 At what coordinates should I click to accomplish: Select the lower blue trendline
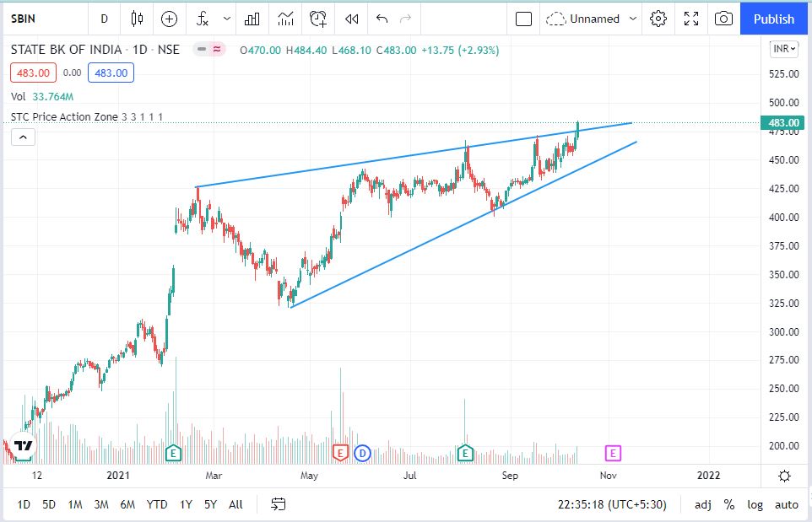tap(463, 224)
